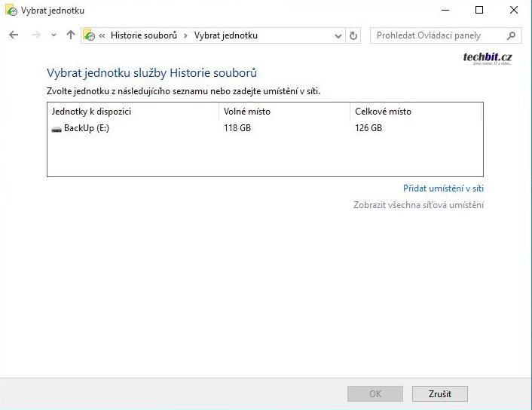Viewport: 532px width, 410px height.
Task: Click the Forward navigation arrow
Action: 35,35
